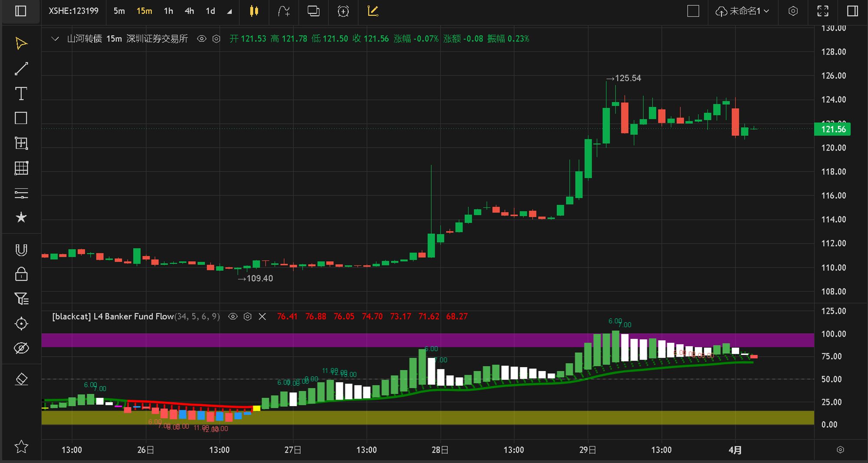Viewport: 868px width, 463px height.
Task: Toggle visibility of Banker Fund Flow indicator
Action: [x=233, y=316]
